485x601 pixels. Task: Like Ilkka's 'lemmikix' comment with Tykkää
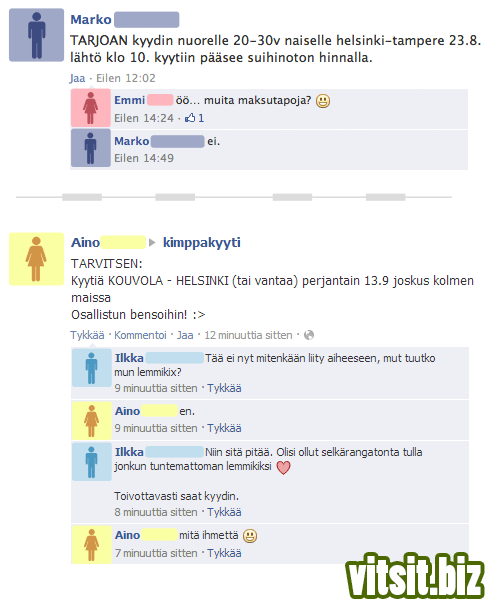point(224,388)
